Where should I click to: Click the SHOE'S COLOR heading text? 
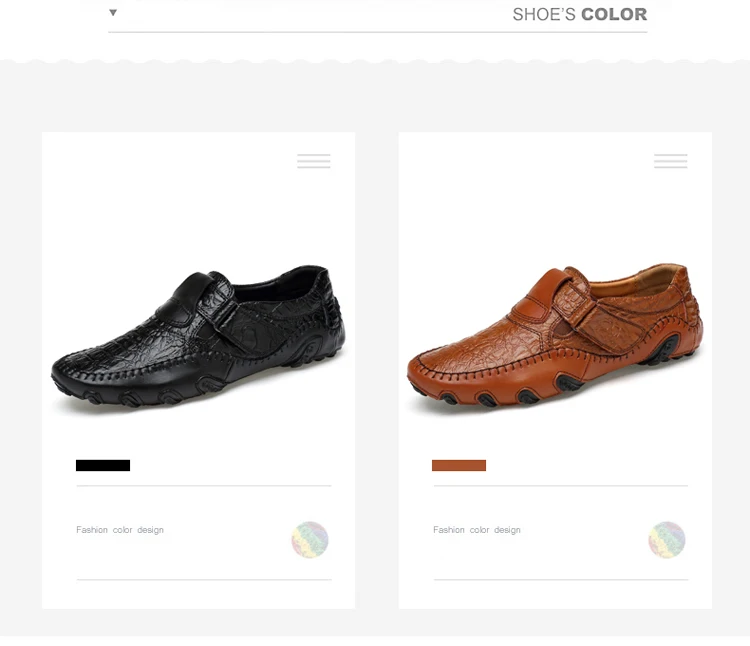pos(580,14)
